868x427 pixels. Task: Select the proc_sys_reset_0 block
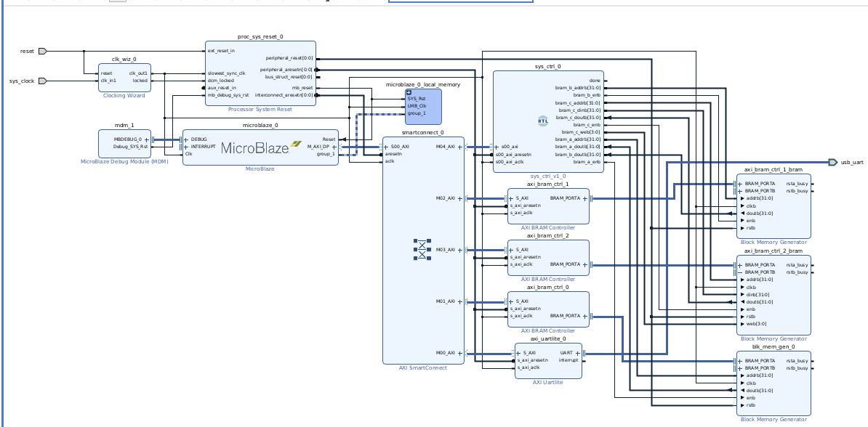[260, 73]
